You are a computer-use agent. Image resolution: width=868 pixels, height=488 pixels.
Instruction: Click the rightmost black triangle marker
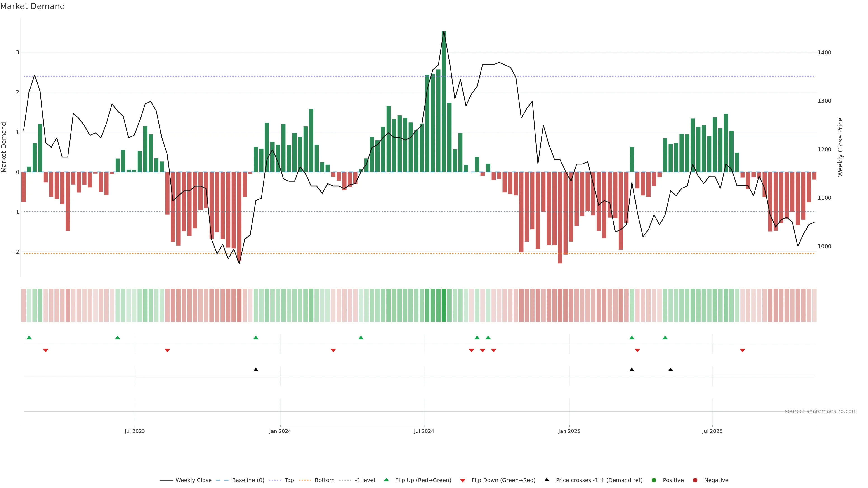(x=670, y=370)
